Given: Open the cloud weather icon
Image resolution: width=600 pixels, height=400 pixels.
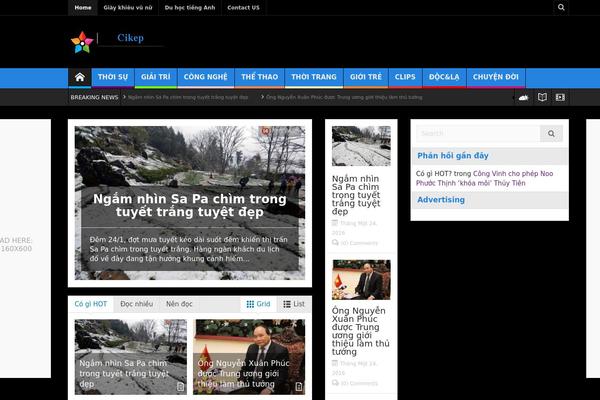Looking at the screenshot, I should (523, 98).
